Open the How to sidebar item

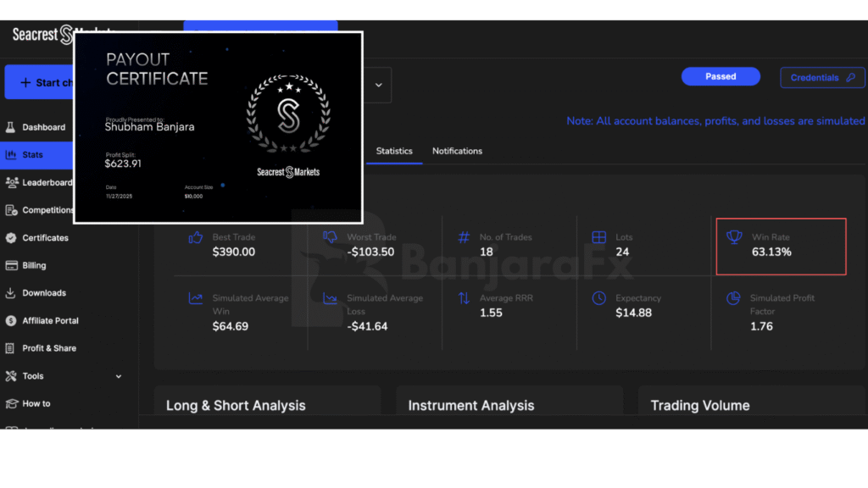[36, 403]
